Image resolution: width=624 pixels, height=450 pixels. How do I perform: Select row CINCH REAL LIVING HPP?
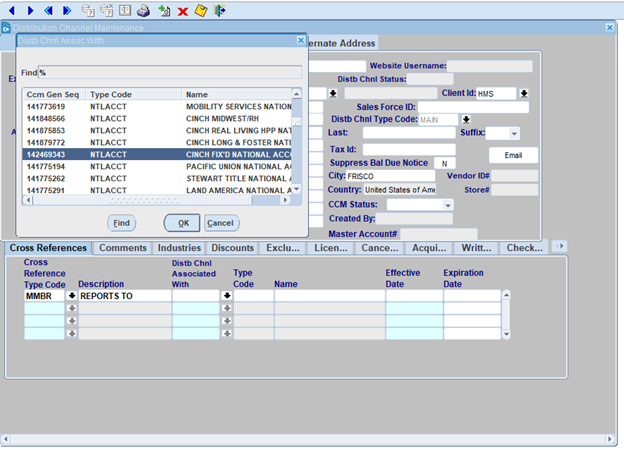click(157, 131)
